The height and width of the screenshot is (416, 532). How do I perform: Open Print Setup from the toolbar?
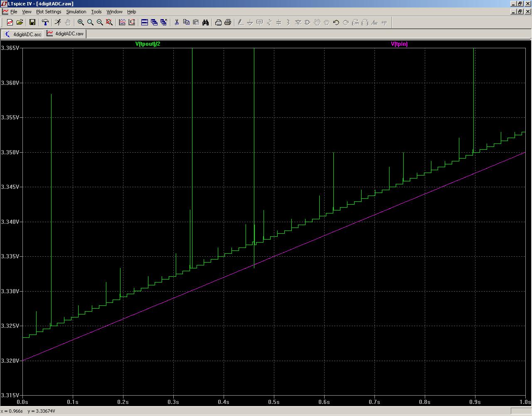[x=218, y=22]
